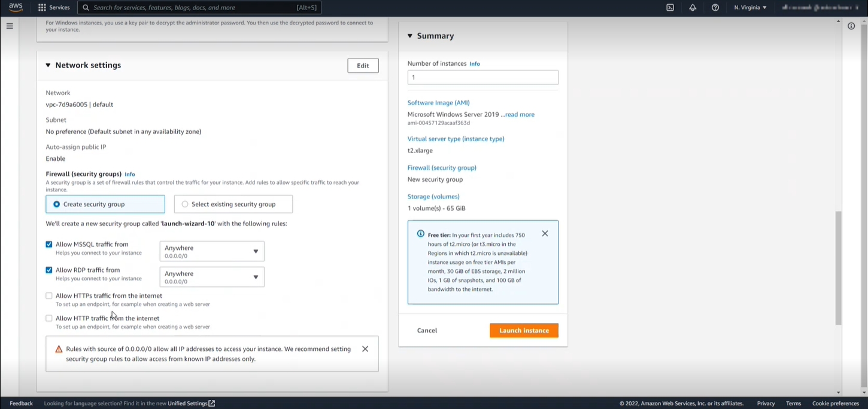Click Launch instance button

click(524, 331)
